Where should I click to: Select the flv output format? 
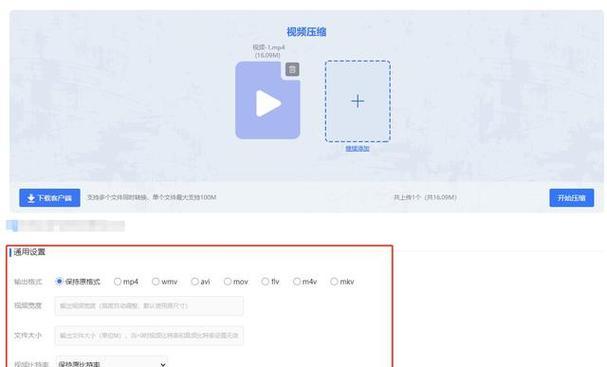click(x=265, y=281)
